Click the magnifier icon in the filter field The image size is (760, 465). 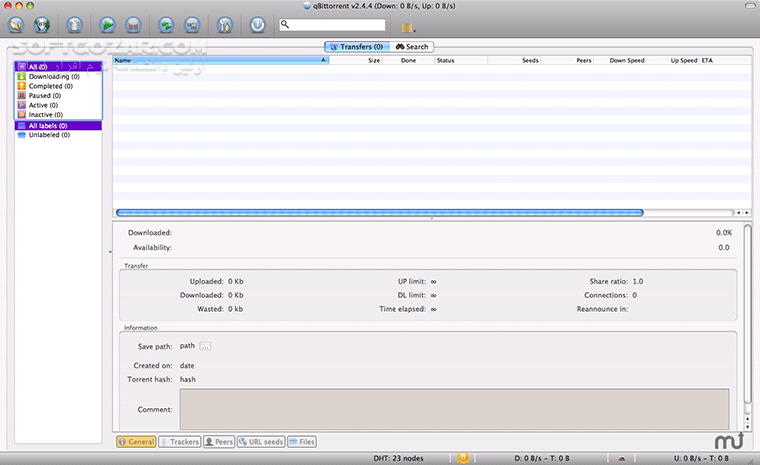pos(285,24)
